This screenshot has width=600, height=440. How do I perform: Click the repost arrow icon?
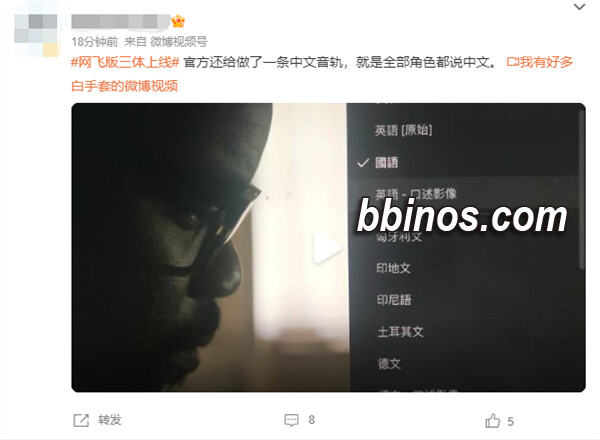click(81, 420)
